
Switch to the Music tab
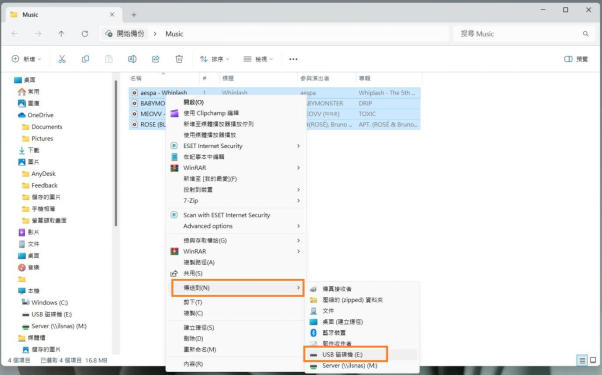[x=64, y=15]
